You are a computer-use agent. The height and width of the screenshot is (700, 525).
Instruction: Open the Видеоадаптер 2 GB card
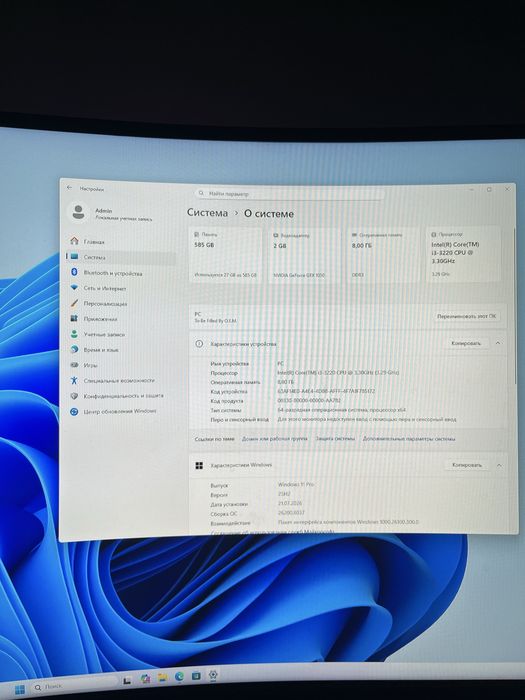305,254
